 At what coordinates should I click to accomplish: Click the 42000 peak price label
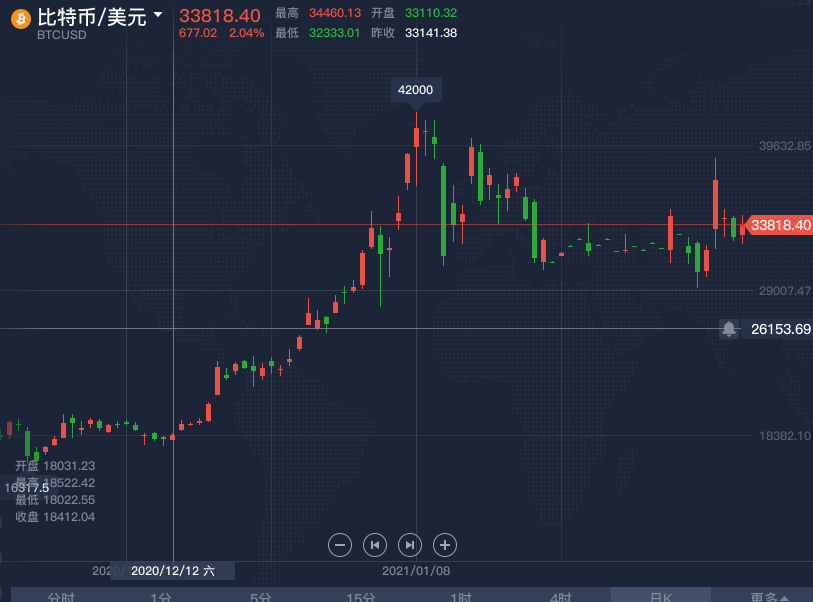416,90
